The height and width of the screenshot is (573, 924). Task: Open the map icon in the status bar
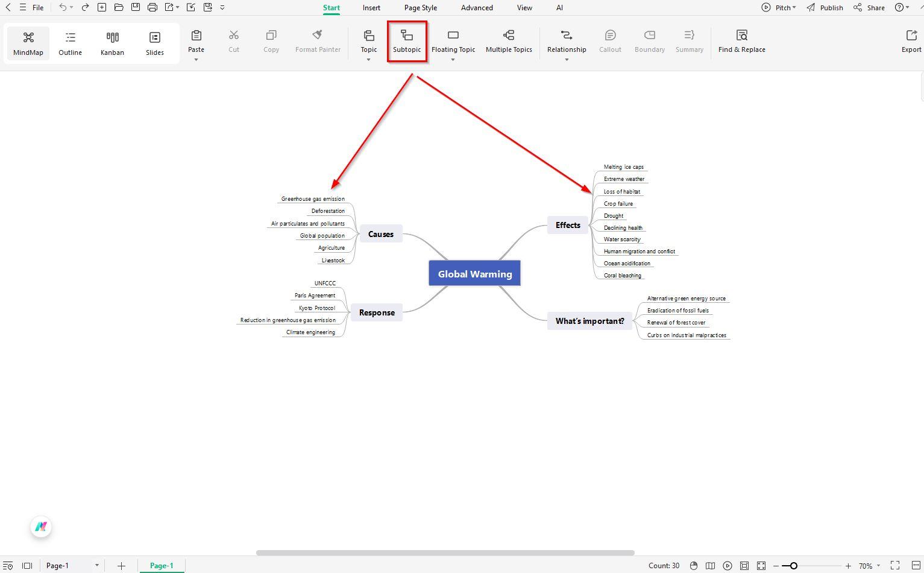[x=711, y=566]
